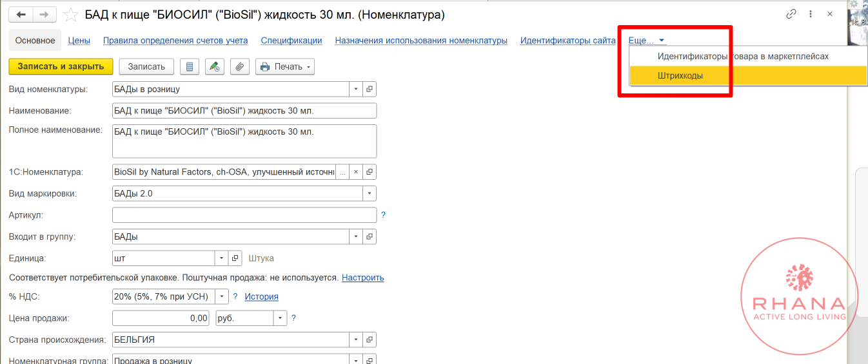Copy link to this form icon
Image resolution: width=868 pixels, height=364 pixels.
point(791,14)
